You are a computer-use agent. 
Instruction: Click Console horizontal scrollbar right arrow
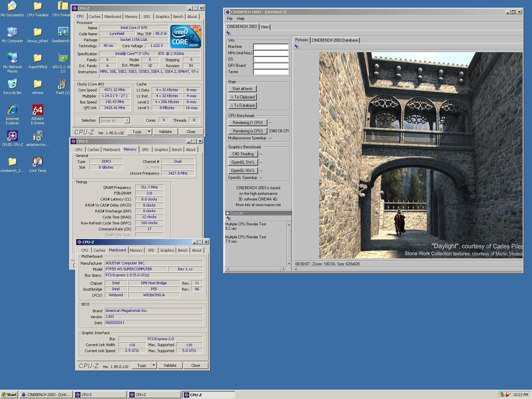[283, 269]
